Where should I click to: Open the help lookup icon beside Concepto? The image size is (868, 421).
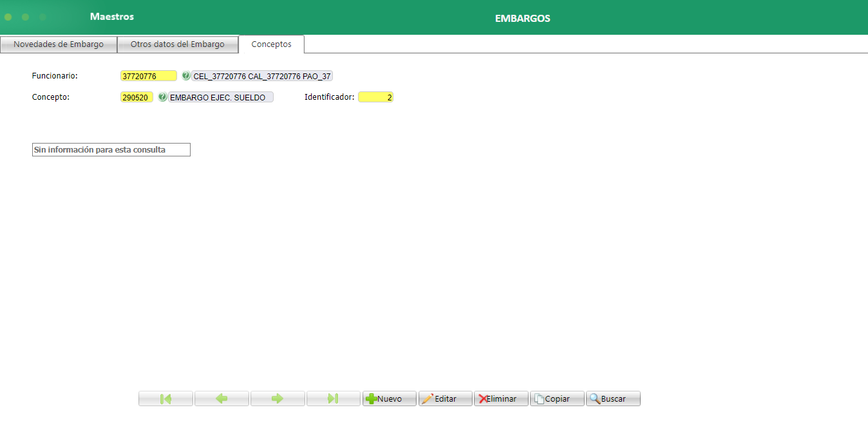pos(162,97)
